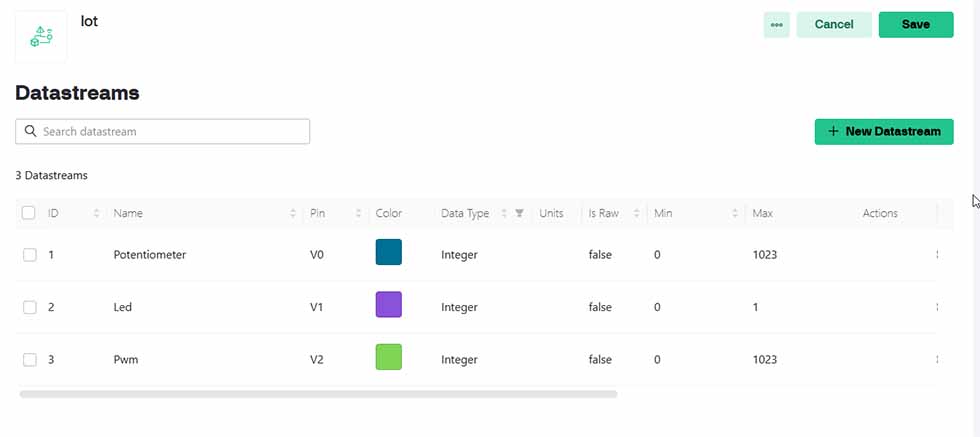Image resolution: width=980 pixels, height=437 pixels.
Task: Click the search magnifier icon
Action: coord(30,131)
